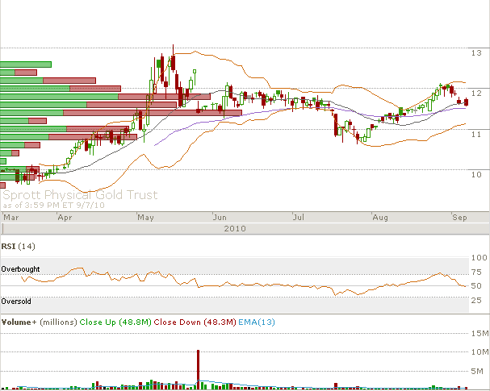Select the Sep label on the time axis
490x391 pixels.
pos(460,217)
